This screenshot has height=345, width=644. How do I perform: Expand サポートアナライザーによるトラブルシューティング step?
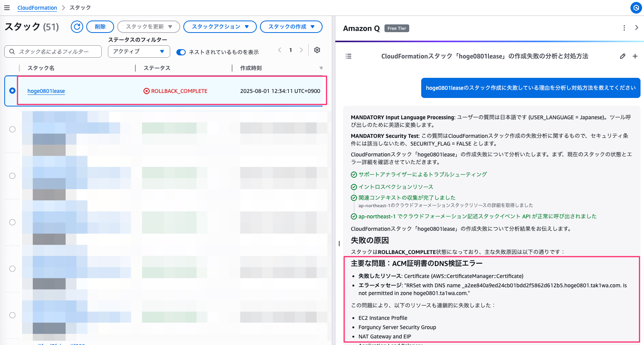point(419,175)
